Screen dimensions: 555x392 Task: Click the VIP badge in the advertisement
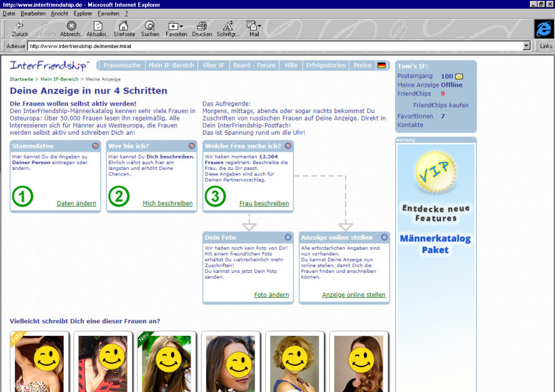coord(436,172)
